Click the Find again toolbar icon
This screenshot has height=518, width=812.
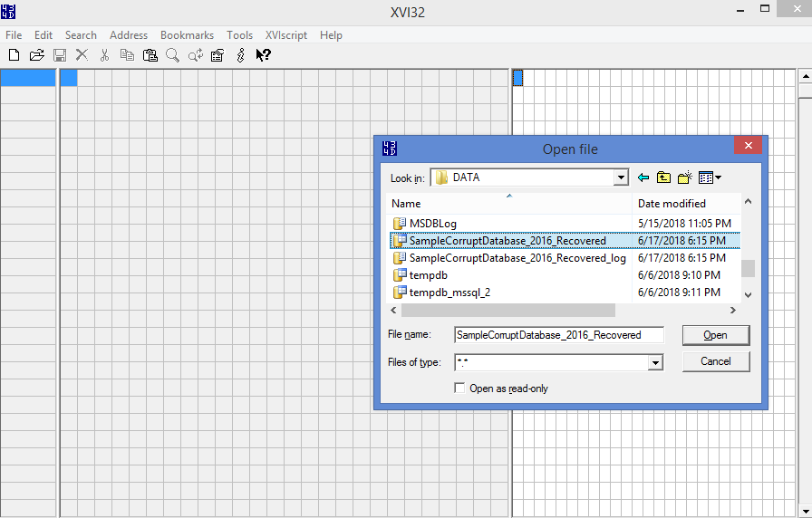[x=195, y=55]
